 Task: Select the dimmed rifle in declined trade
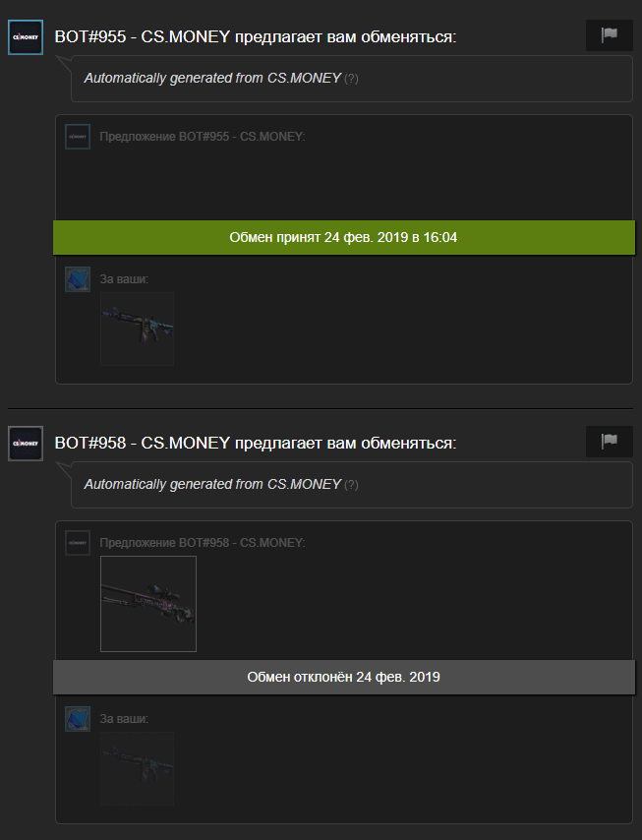137,769
